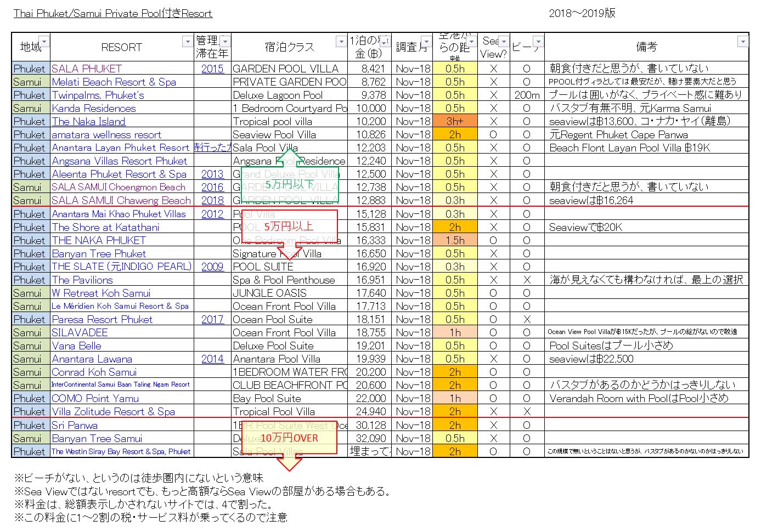Open the 2012 stay-year link

click(212, 214)
